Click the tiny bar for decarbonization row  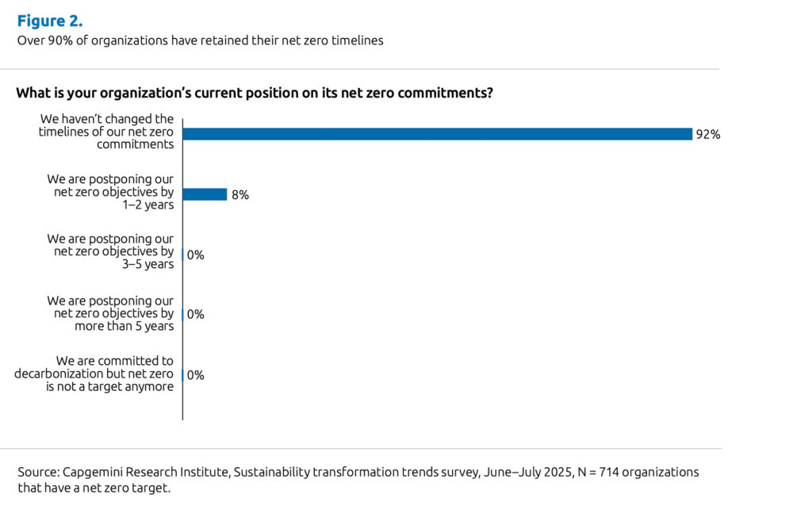click(183, 375)
